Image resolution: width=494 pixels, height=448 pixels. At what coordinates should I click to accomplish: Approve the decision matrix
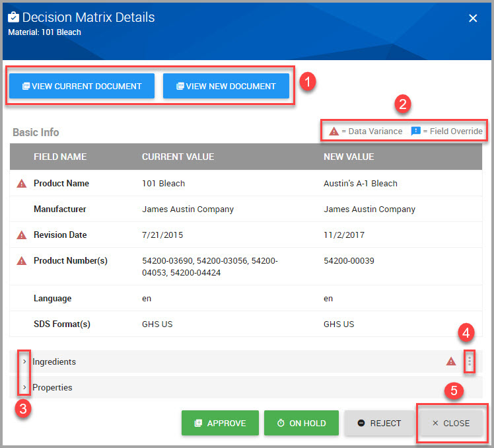pos(220,423)
